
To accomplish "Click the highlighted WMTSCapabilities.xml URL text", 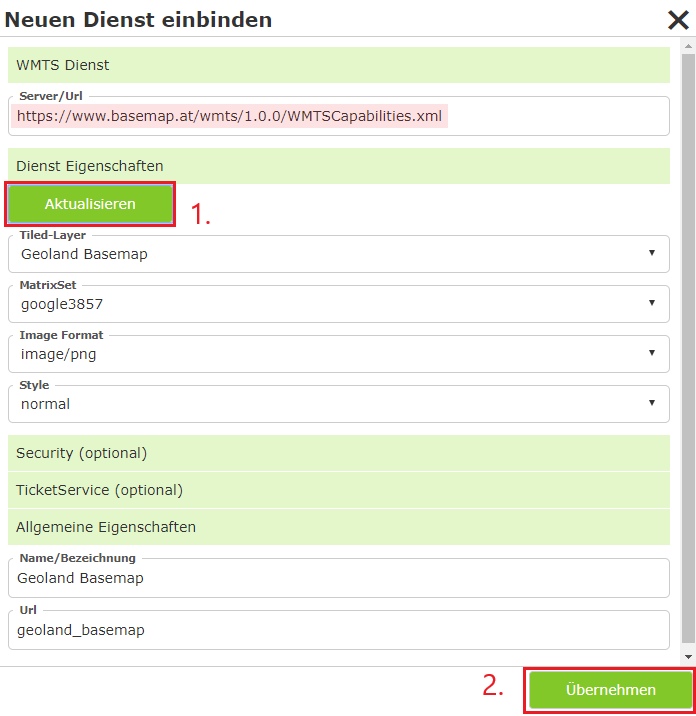I will pyautogui.click(x=229, y=116).
